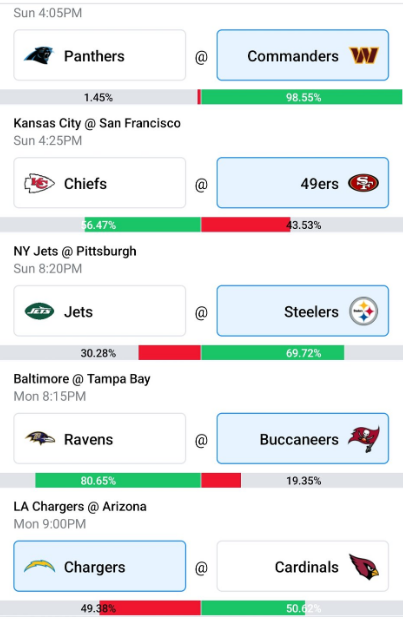Viewport: 403px width, 619px height.
Task: Click the Tampa Bay Buccaneers flag logo
Action: tap(364, 439)
